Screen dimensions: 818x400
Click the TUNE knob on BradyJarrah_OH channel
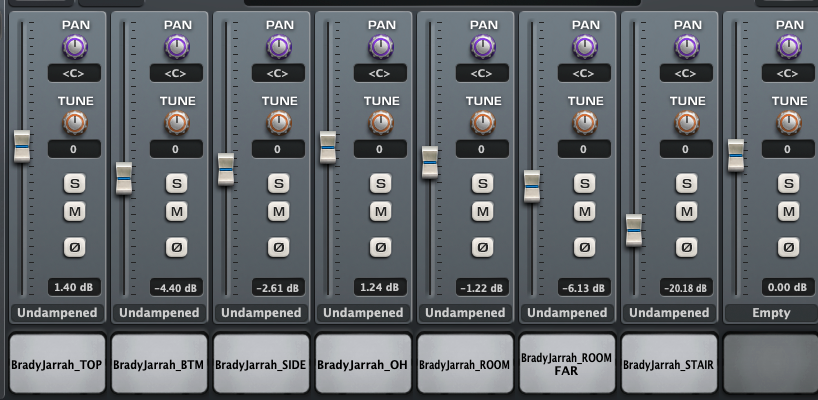coord(381,123)
